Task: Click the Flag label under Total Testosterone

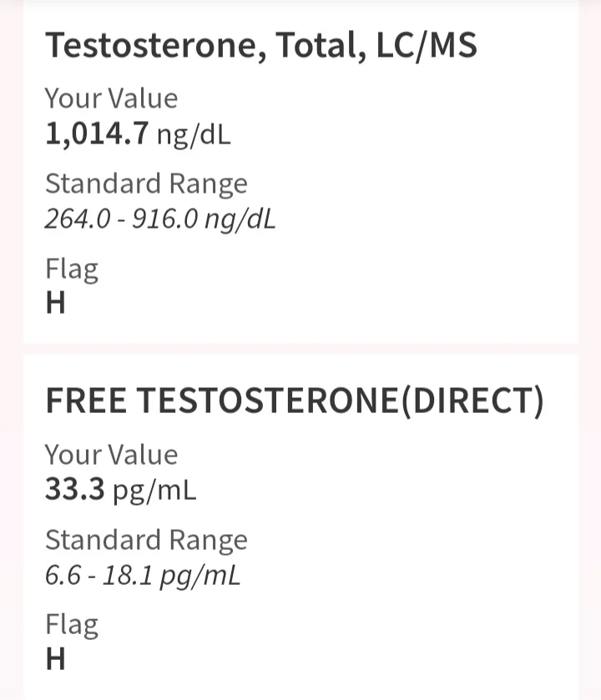Action: tap(72, 269)
